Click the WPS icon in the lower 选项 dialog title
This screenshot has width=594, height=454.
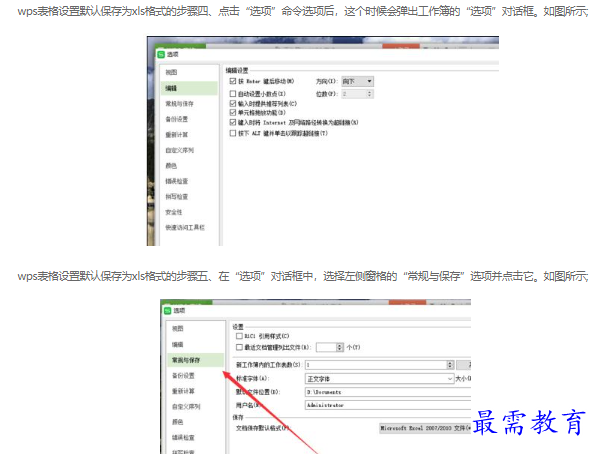coord(168,311)
